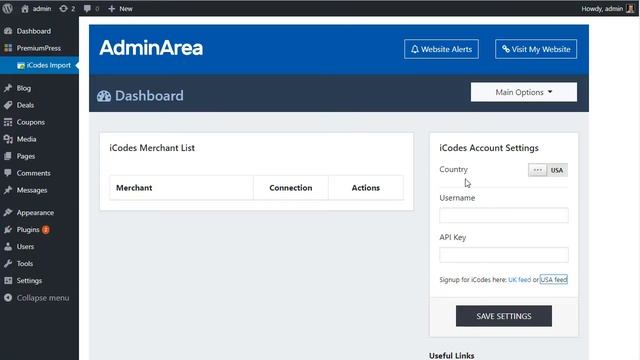Click the Tools wrench icon
This screenshot has width=640, height=360.
[x=8, y=264]
